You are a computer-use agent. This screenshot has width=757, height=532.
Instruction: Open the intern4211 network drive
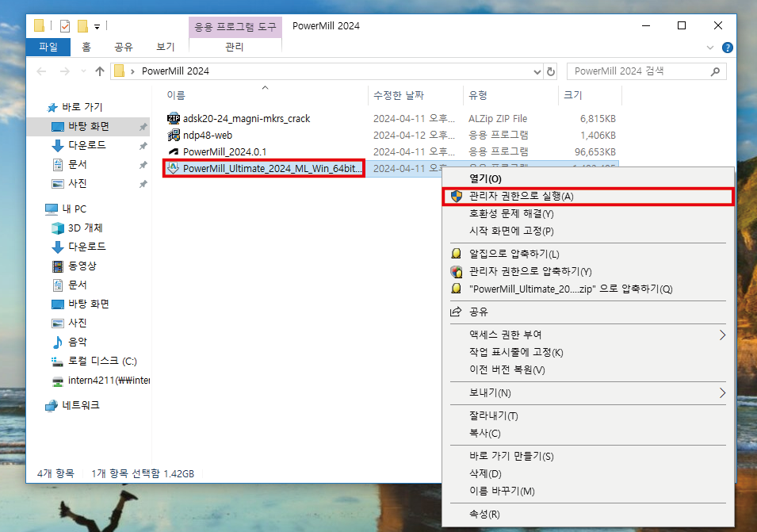109,381
